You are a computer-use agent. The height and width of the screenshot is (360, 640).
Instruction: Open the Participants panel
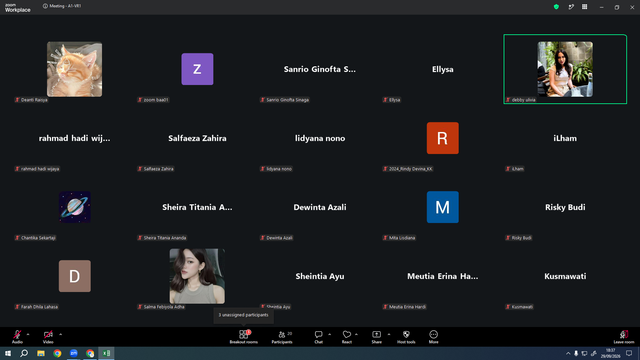tap(282, 336)
